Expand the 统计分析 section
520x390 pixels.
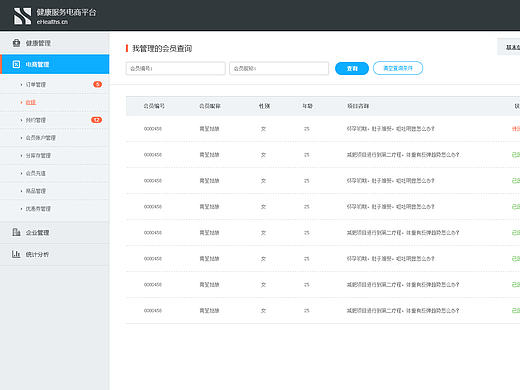click(55, 254)
